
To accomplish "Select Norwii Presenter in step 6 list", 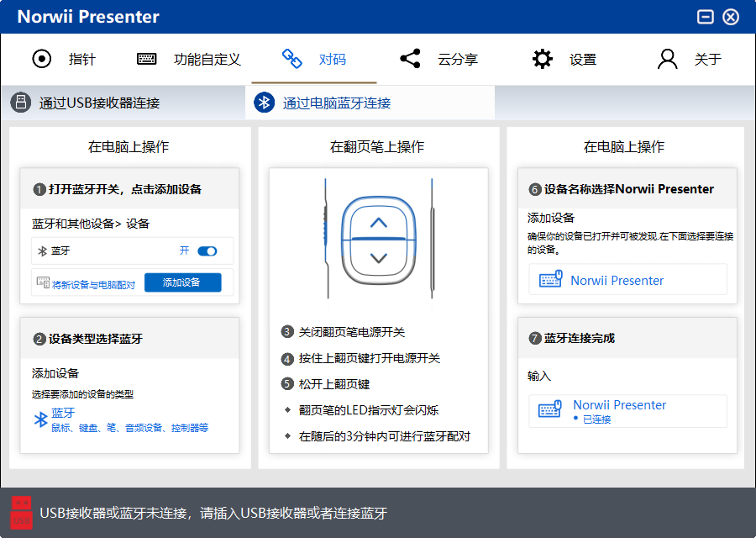I will (627, 279).
